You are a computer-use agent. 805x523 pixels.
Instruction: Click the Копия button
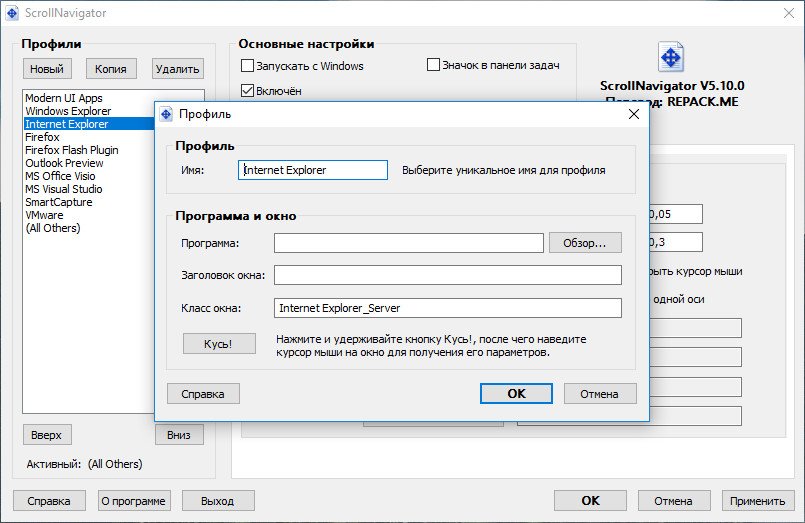tap(111, 69)
